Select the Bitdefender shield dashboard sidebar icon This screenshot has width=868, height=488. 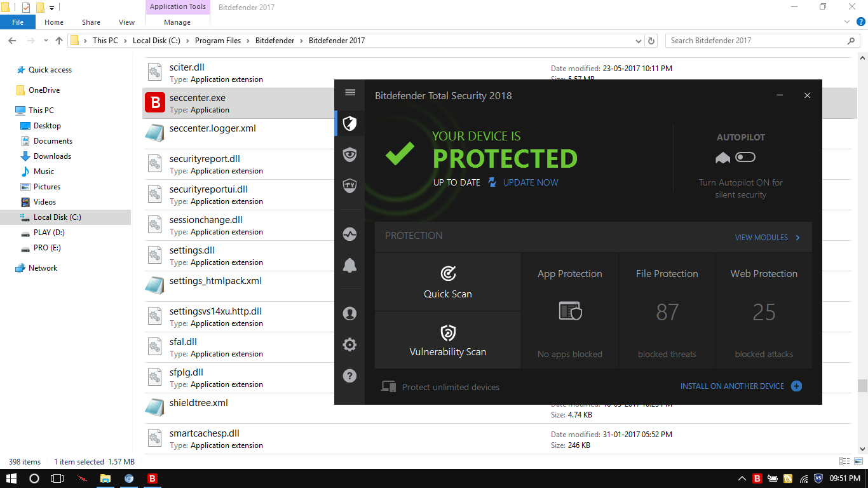click(349, 123)
